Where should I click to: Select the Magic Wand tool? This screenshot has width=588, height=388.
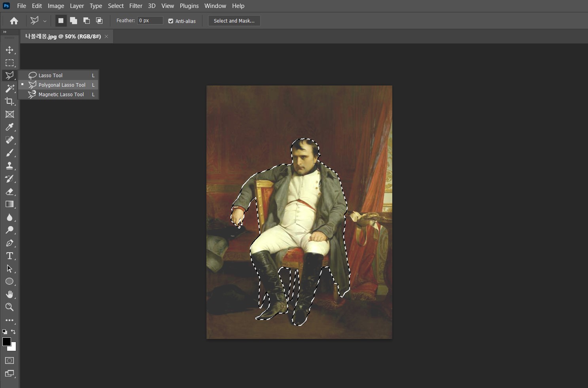pos(9,88)
